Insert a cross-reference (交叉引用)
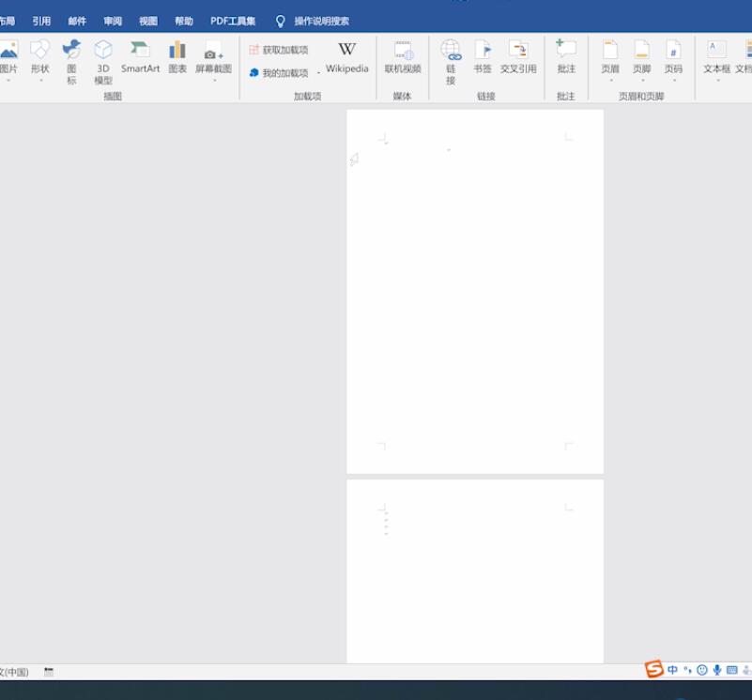The image size is (752, 700). [518, 57]
